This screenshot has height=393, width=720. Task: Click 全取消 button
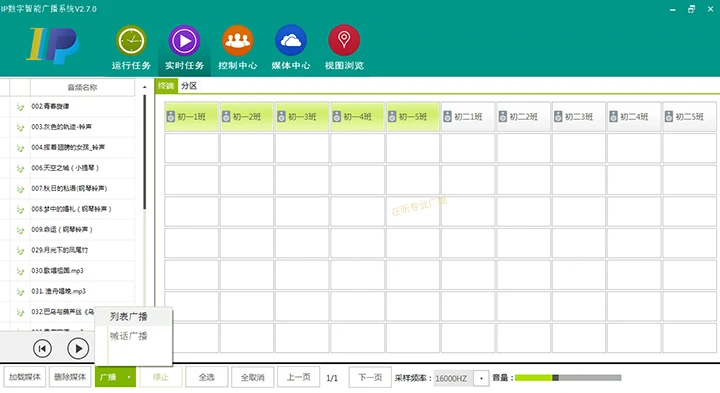point(253,377)
